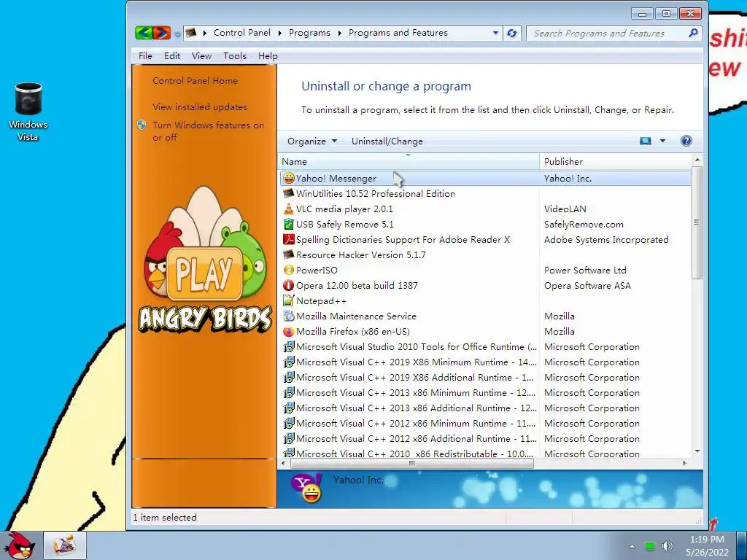Click the Adobe Spelling Dictionaries icon
The image size is (747, 560).
pos(288,239)
